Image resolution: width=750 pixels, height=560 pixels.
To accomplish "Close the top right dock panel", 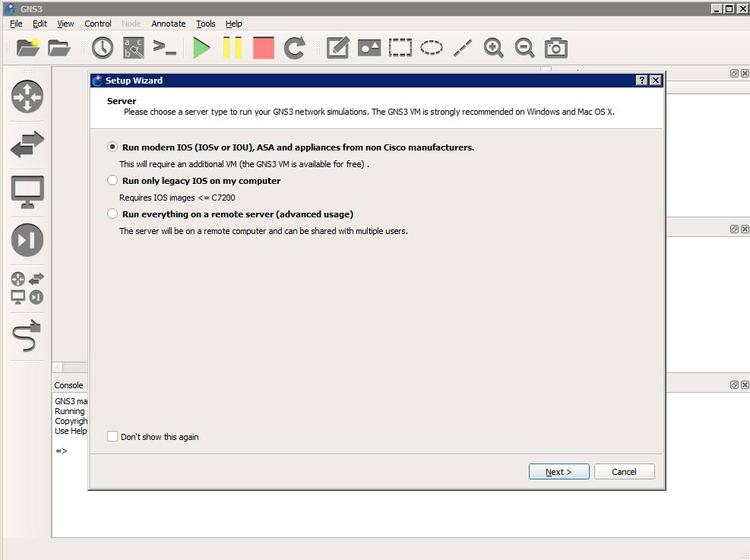I will pyautogui.click(x=745, y=73).
